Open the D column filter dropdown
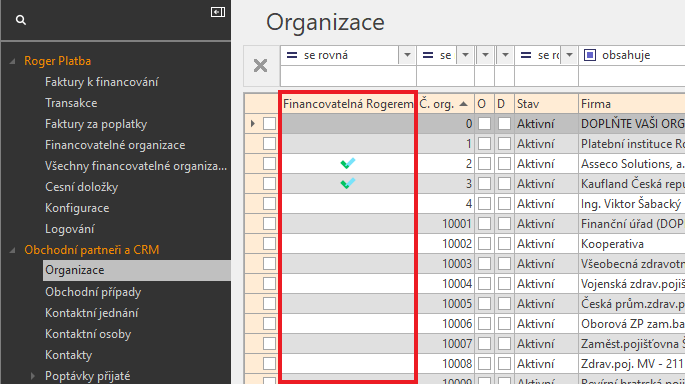Image resolution: width=685 pixels, height=384 pixels. point(505,55)
